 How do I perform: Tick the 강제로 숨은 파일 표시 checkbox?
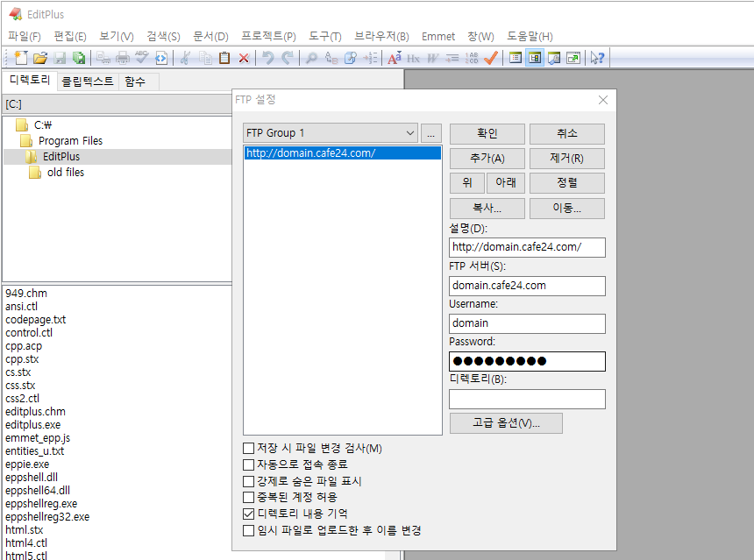tap(249, 481)
